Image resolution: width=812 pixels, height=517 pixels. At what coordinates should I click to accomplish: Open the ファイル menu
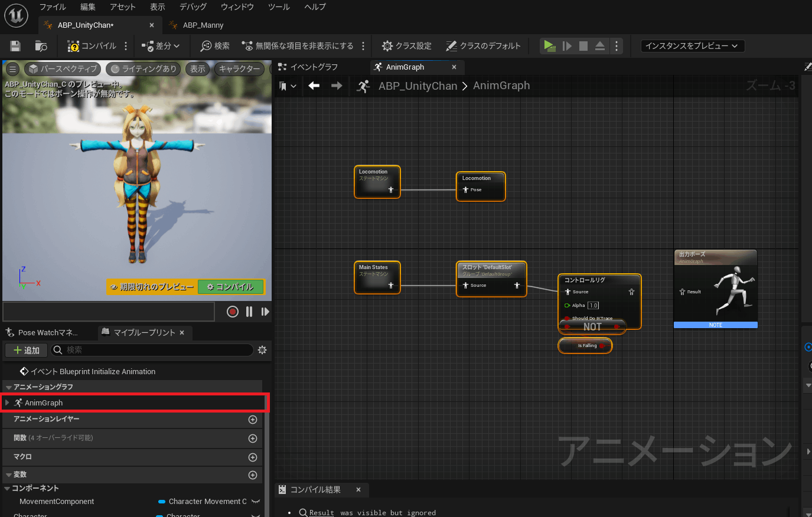pyautogui.click(x=53, y=7)
